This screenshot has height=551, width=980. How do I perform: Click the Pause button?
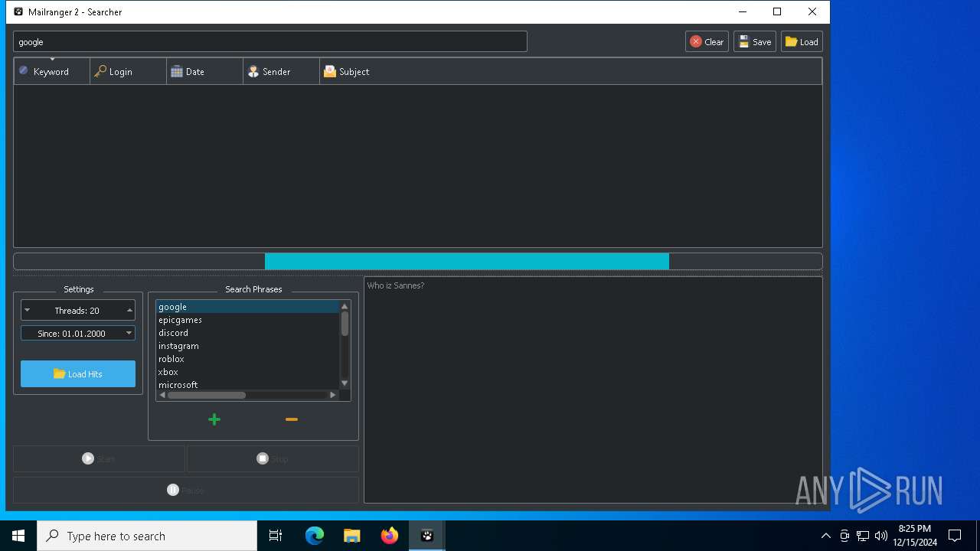[186, 490]
